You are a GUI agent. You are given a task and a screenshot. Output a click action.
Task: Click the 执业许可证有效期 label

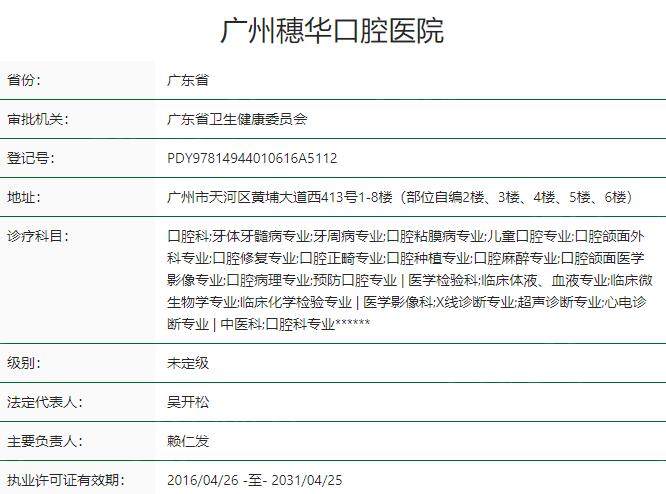click(x=66, y=480)
